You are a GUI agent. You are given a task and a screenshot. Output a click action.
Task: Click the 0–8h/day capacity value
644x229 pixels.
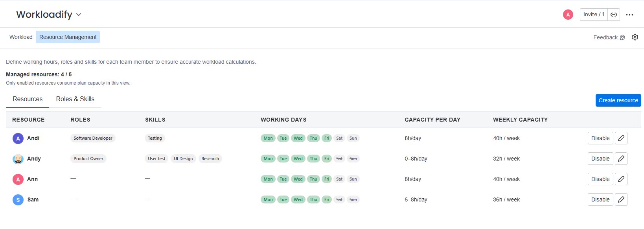(x=416, y=159)
